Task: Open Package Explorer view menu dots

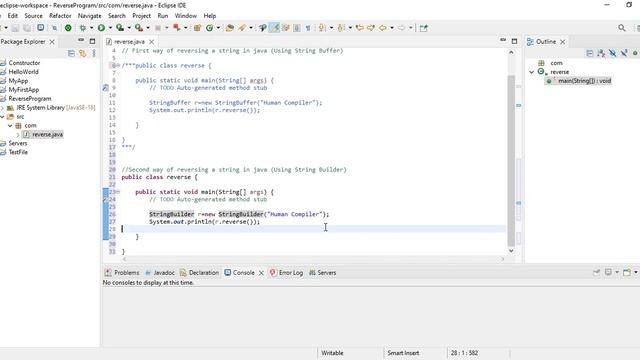Action: click(94, 53)
